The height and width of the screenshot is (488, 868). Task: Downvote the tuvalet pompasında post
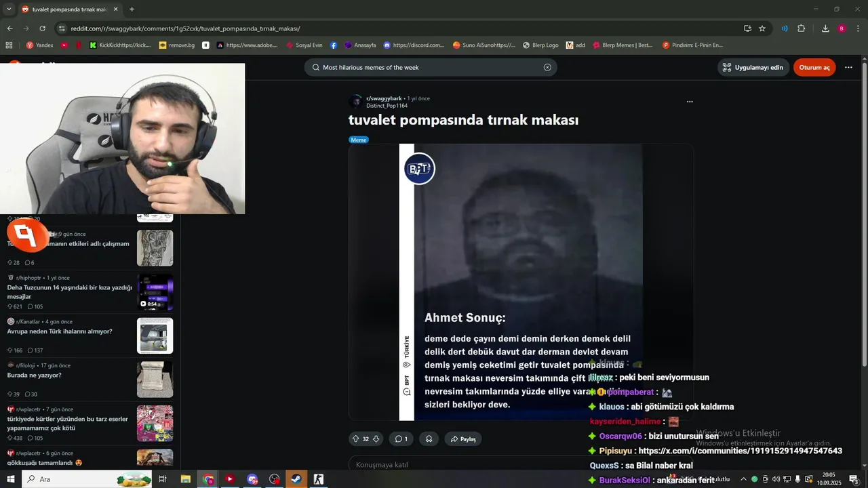tap(376, 439)
